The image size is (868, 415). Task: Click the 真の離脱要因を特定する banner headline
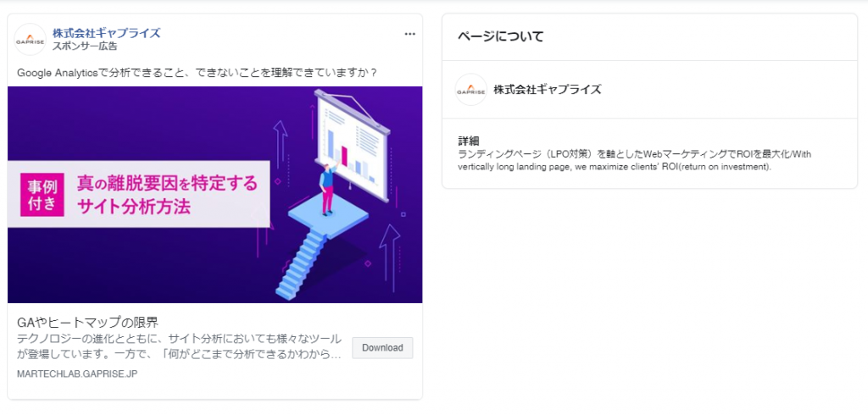pos(167,182)
